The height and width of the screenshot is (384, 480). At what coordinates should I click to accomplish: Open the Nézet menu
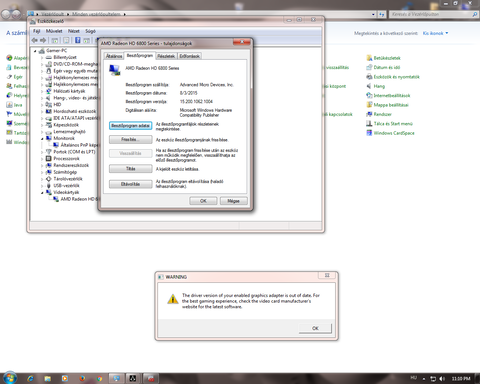click(x=74, y=31)
